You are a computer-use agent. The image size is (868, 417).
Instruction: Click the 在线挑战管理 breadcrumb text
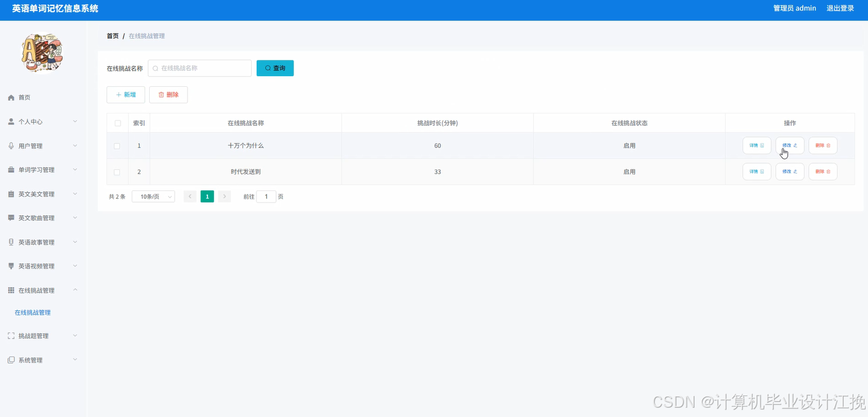click(147, 36)
